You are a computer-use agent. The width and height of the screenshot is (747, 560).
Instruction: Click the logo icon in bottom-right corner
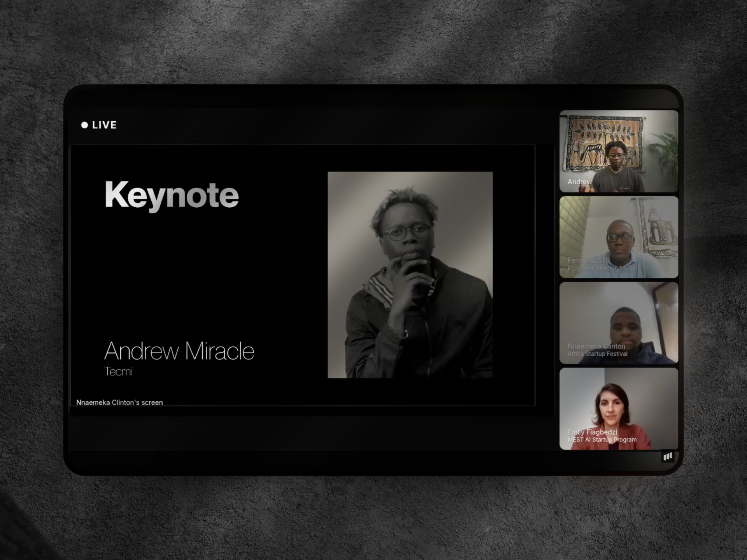pos(668,457)
